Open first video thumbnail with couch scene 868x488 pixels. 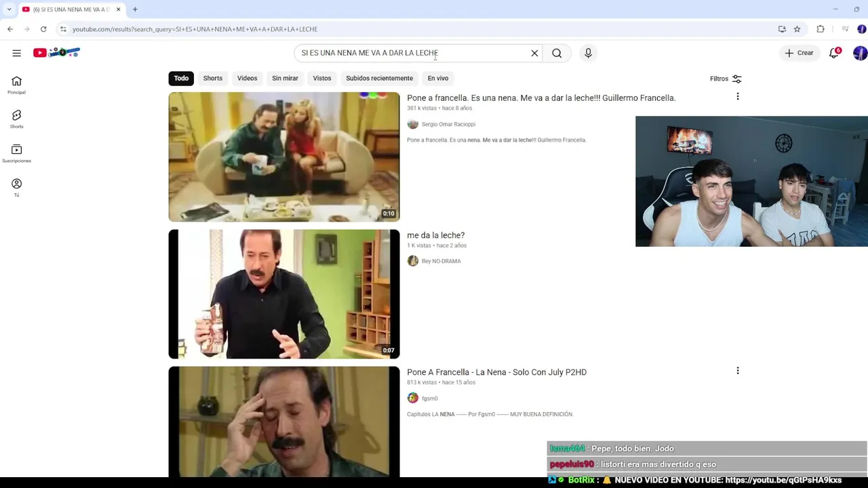(284, 157)
